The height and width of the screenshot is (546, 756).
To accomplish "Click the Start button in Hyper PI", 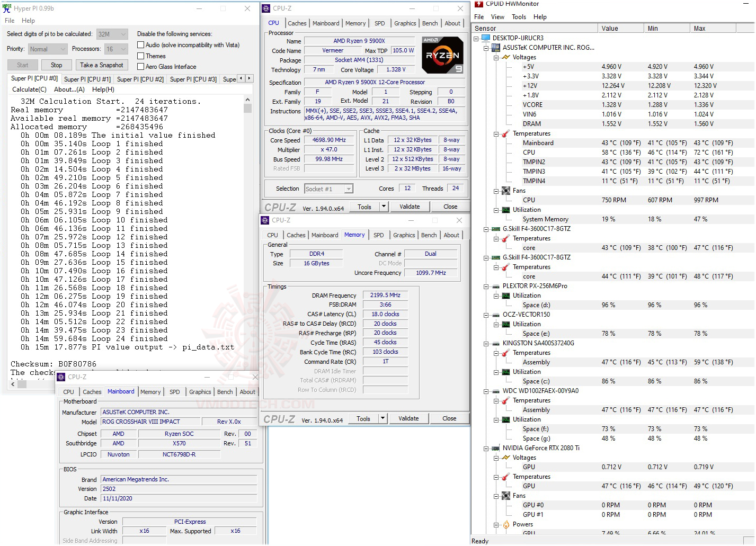I will pyautogui.click(x=23, y=65).
